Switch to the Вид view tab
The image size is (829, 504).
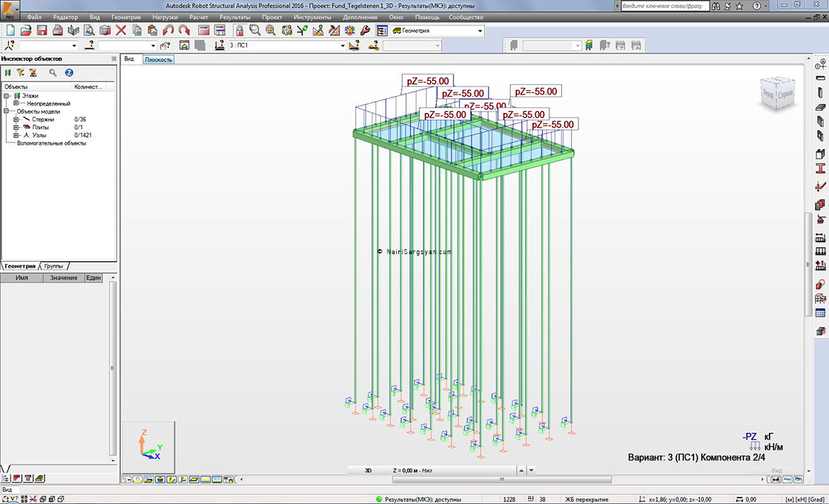point(129,59)
